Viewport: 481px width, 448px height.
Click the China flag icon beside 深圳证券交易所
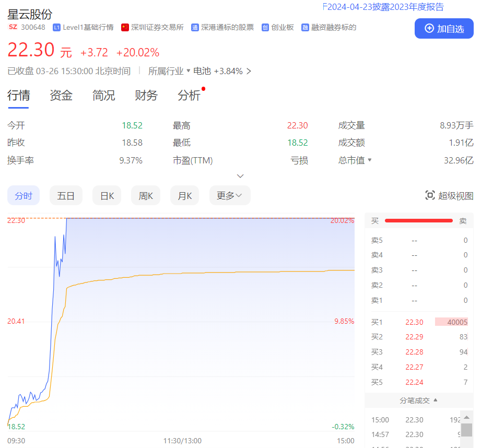(125, 28)
